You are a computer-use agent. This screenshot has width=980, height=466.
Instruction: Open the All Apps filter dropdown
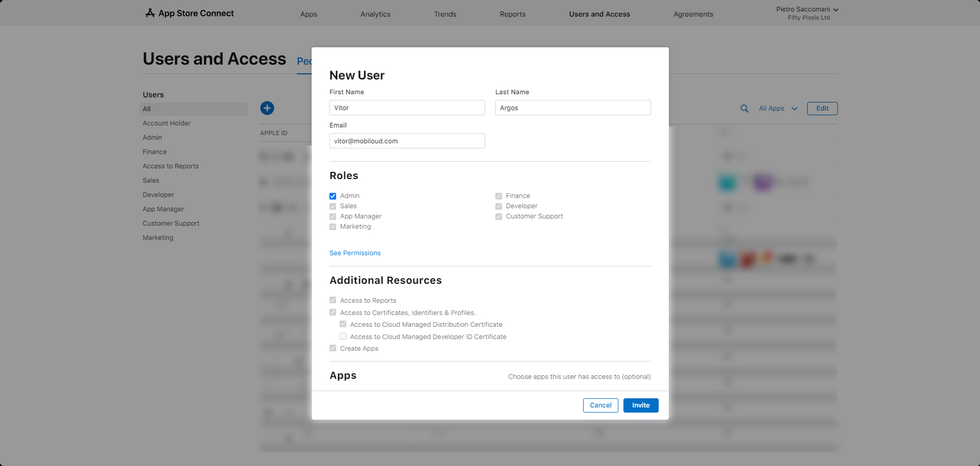[778, 108]
